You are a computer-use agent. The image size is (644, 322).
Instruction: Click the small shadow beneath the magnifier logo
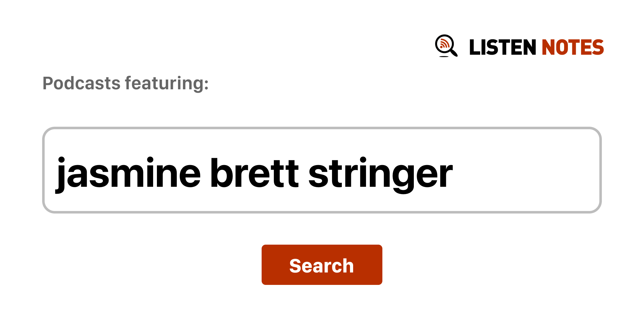pos(444,57)
